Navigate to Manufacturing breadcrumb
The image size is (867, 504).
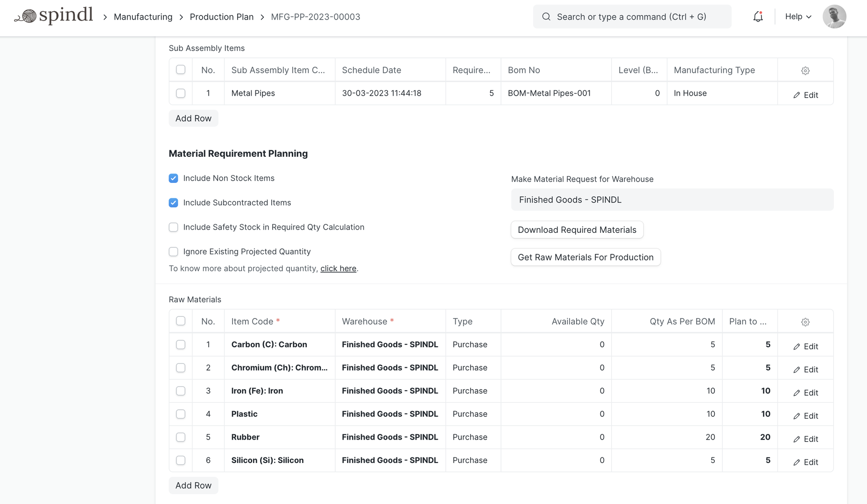143,17
